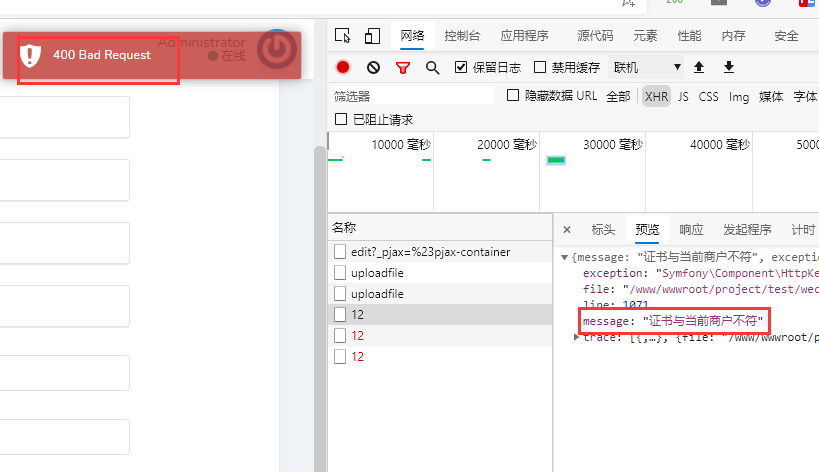Tick checkbox of the selected grey 12 request

click(340, 314)
